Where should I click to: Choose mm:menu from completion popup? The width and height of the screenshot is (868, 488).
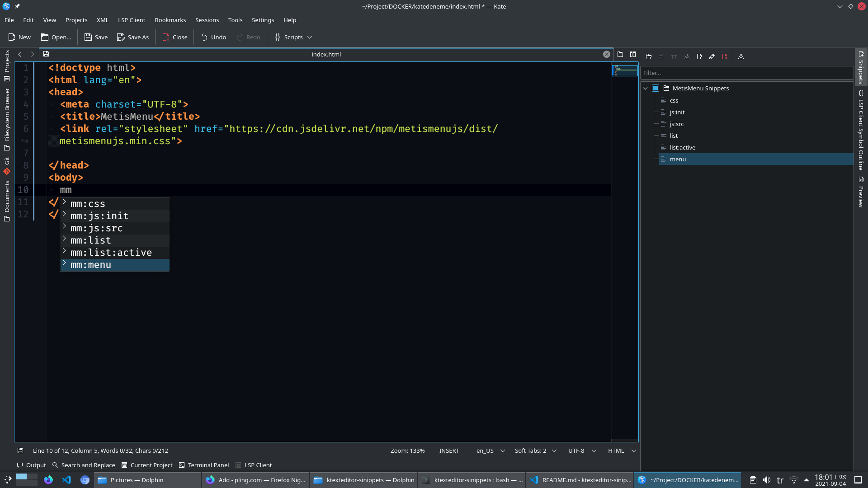115,265
